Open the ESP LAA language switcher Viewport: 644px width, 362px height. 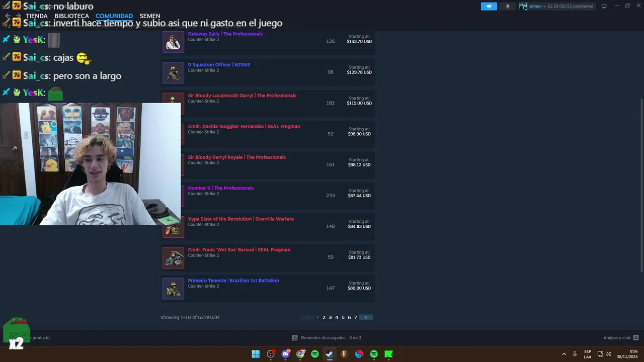[x=588, y=354]
